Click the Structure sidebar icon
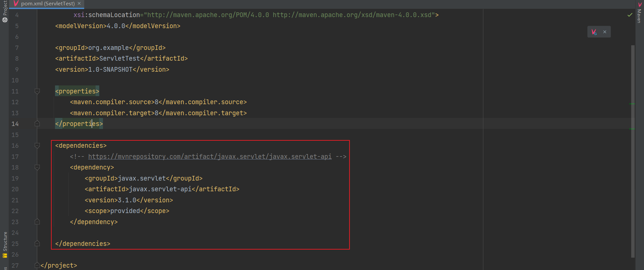The image size is (644, 270). coord(5,256)
